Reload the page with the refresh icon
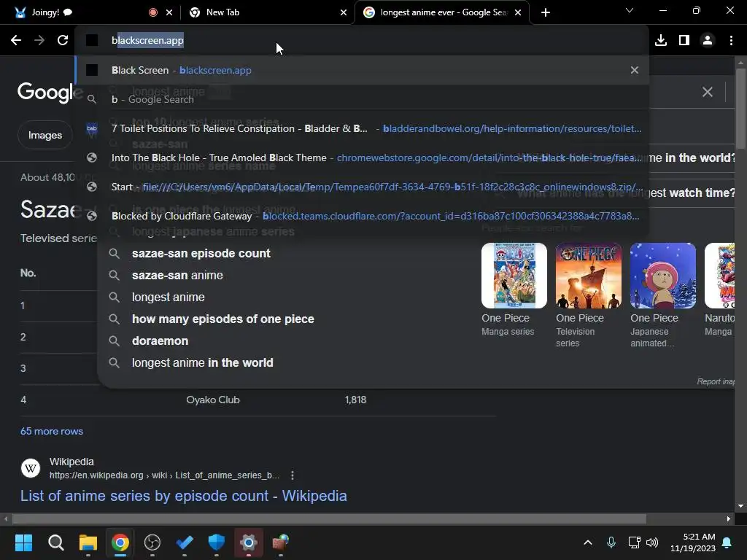The image size is (747, 560). click(x=63, y=41)
